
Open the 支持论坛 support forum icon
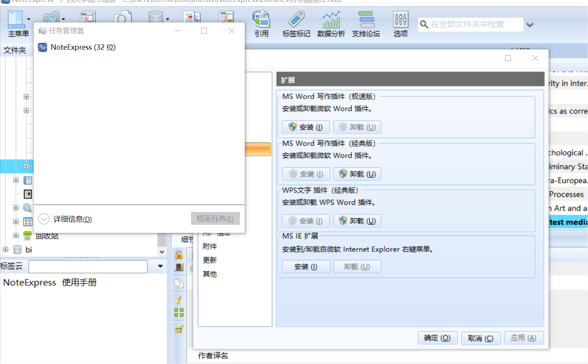coord(366,24)
